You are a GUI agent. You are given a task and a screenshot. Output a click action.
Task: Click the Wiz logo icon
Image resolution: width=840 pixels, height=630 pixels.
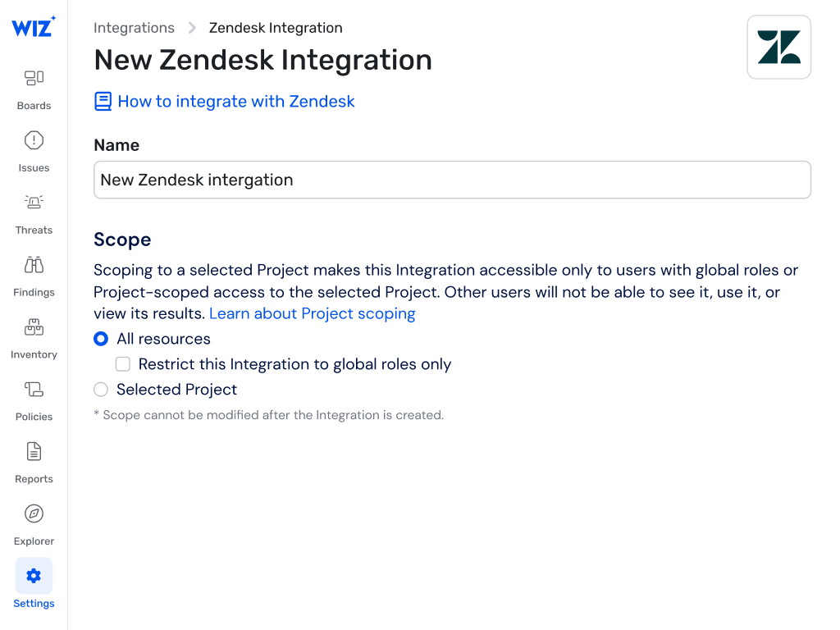[34, 26]
